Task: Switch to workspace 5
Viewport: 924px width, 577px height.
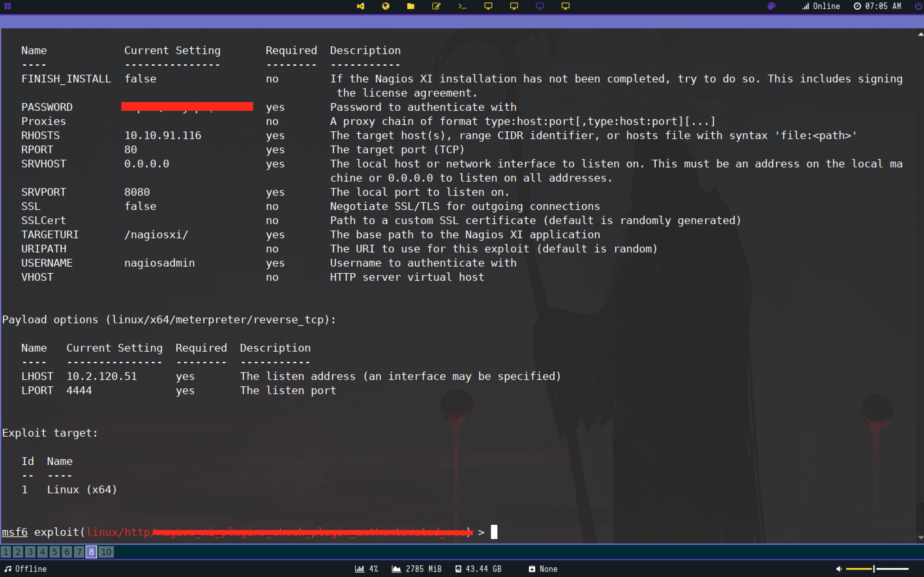Action: tap(54, 552)
